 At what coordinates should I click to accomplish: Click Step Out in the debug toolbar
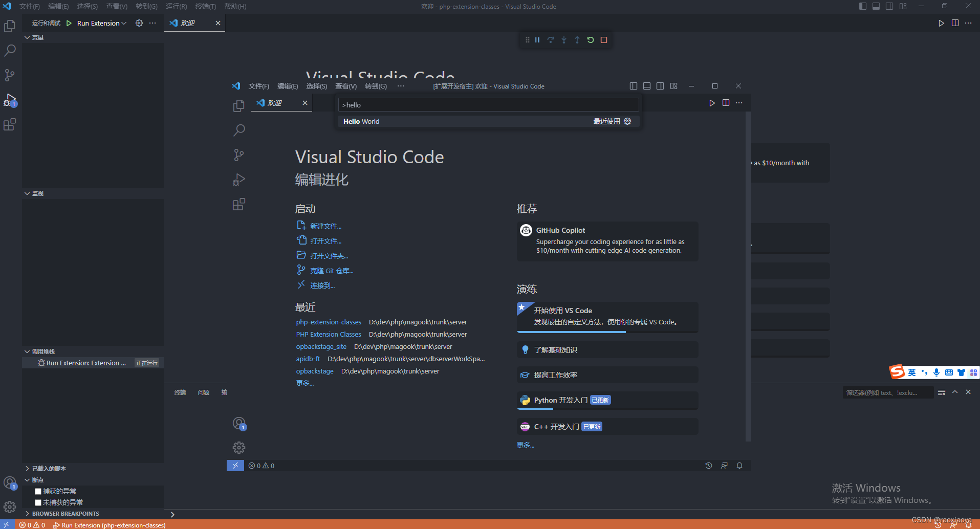pos(577,40)
